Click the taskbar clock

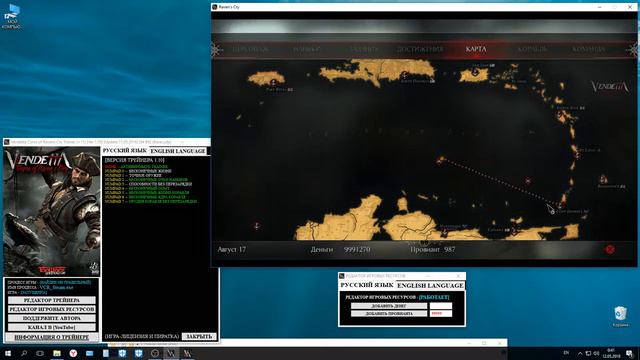(x=611, y=353)
